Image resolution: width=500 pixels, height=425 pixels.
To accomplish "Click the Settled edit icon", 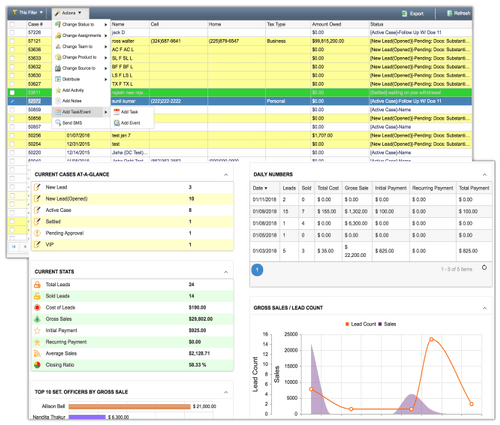I will coord(37,221).
